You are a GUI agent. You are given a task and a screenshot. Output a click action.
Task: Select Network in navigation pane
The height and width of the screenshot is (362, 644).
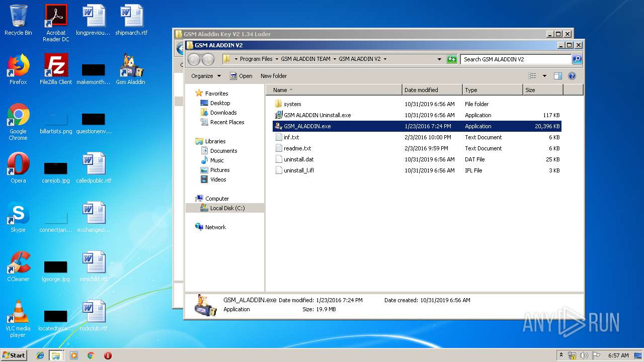tap(210, 227)
